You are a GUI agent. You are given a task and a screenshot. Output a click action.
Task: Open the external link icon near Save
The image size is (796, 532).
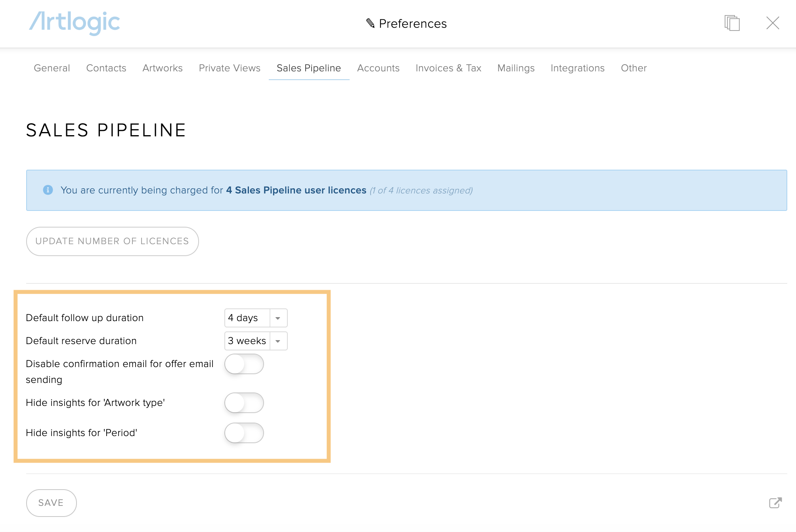[775, 503]
